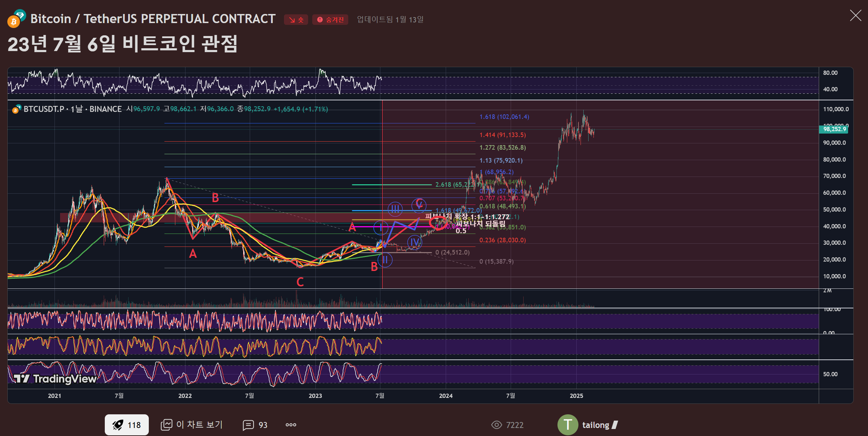Click the TradingView logo watermark

[x=55, y=379]
